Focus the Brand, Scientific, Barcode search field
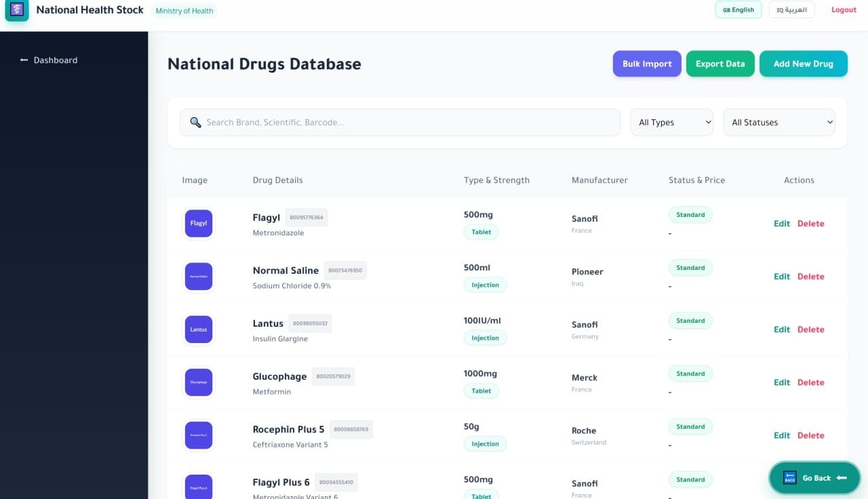This screenshot has height=499, width=868. click(400, 123)
